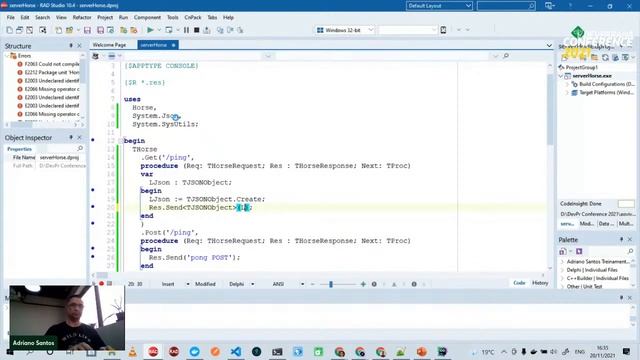640x360 pixels.
Task: Switch to the History view tab
Action: (540, 283)
